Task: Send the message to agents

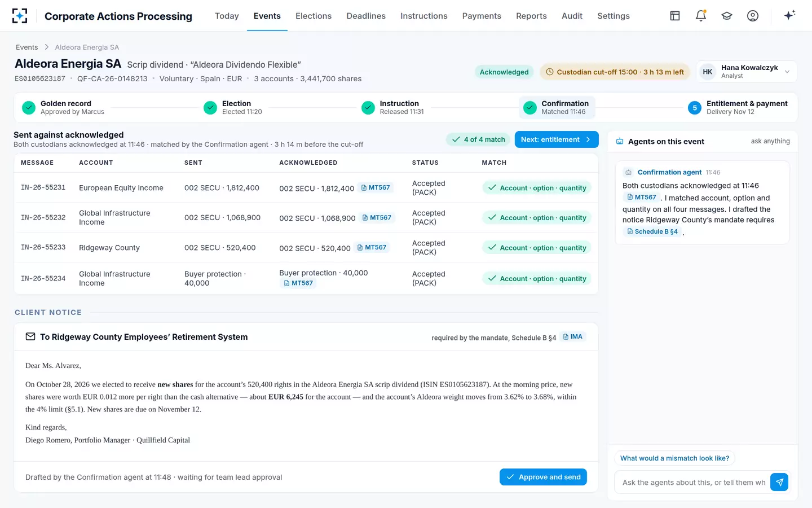Action: [779, 482]
